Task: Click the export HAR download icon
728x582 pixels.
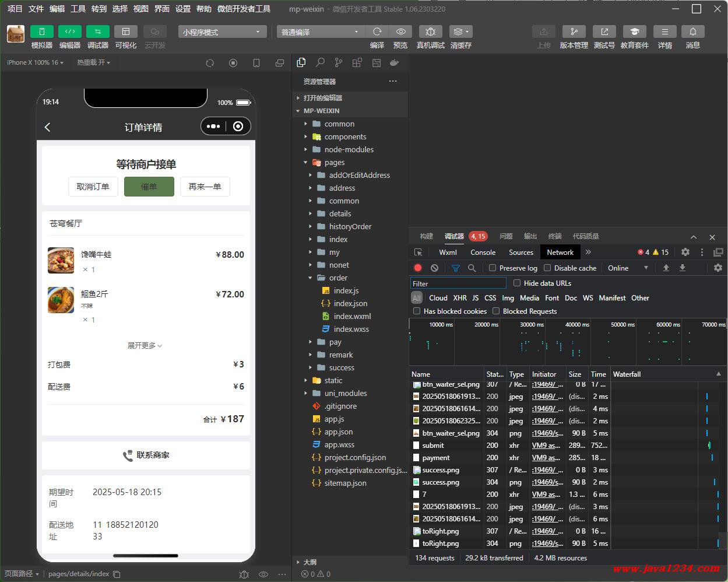Action: 683,268
